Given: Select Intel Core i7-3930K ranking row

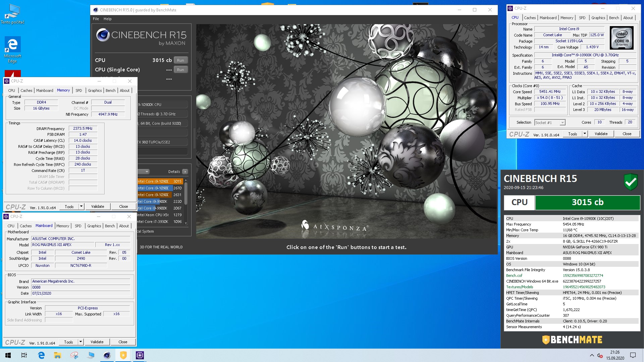Looking at the screenshot, I should (160, 222).
